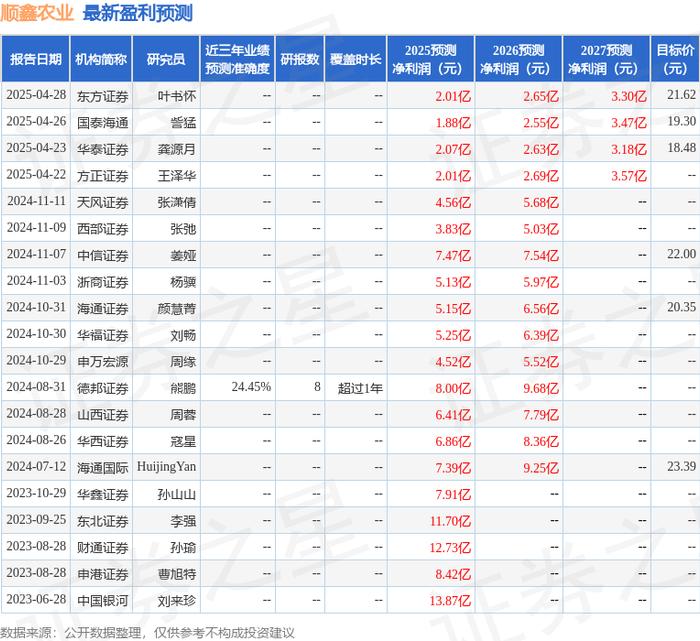The image size is (700, 641).
Task: Click the 18.48 target price
Action: 682,148
